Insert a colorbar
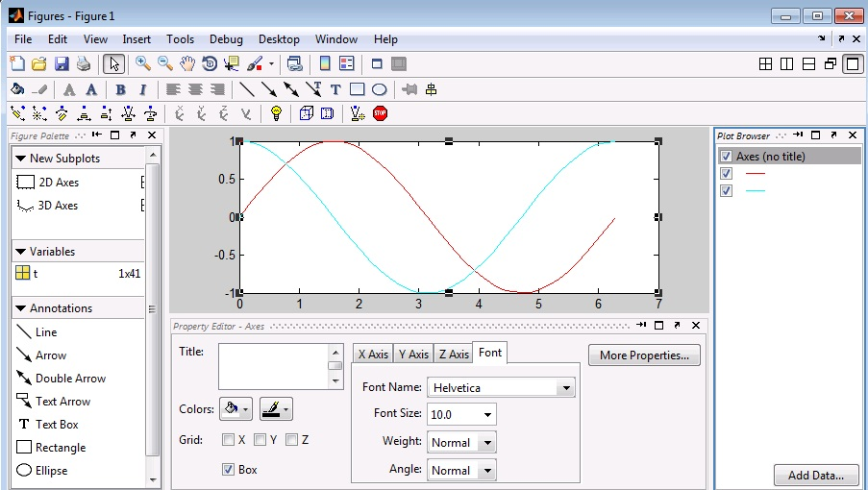Screen dimensions: 868x490 (325, 63)
